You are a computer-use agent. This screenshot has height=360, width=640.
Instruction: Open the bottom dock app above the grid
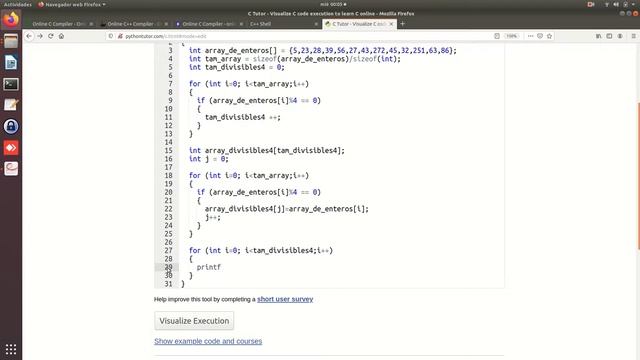[x=11, y=169]
